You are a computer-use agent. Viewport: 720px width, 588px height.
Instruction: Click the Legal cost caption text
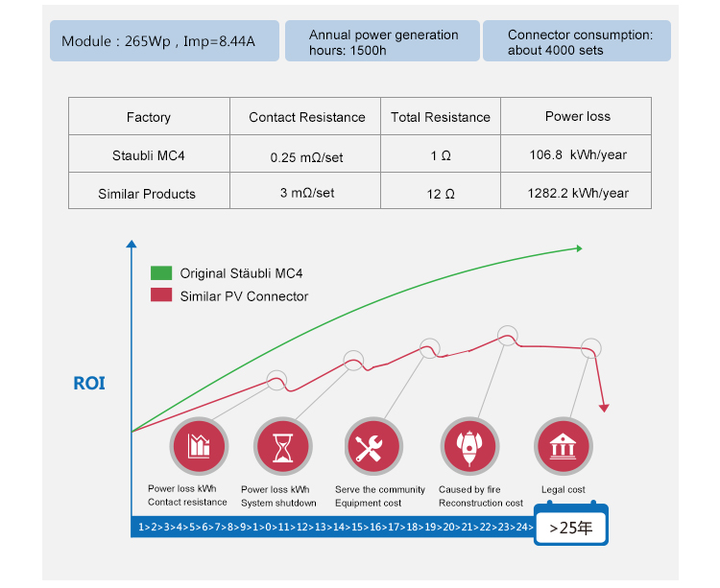coord(563,489)
